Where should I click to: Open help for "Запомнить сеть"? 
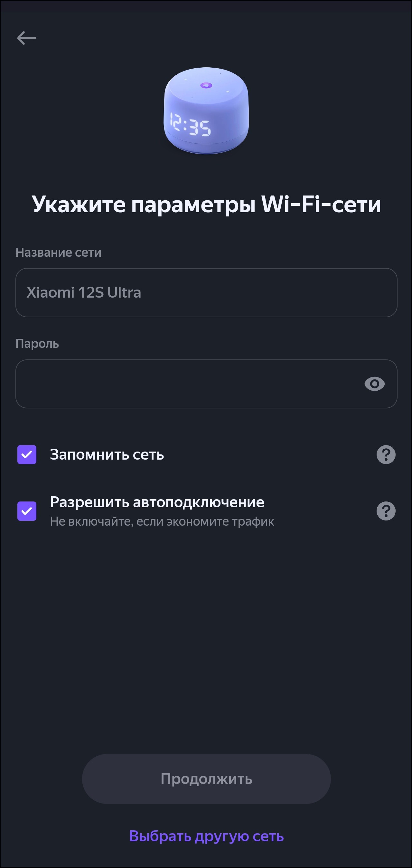(x=386, y=454)
